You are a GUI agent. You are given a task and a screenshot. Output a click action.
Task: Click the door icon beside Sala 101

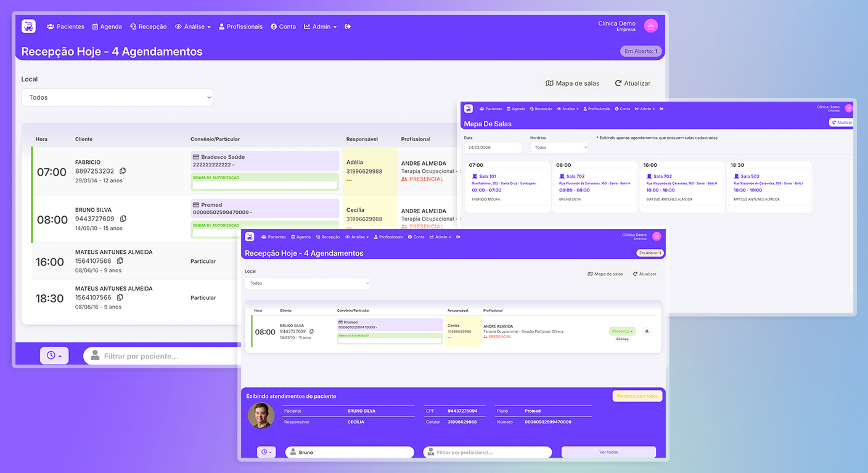point(475,177)
